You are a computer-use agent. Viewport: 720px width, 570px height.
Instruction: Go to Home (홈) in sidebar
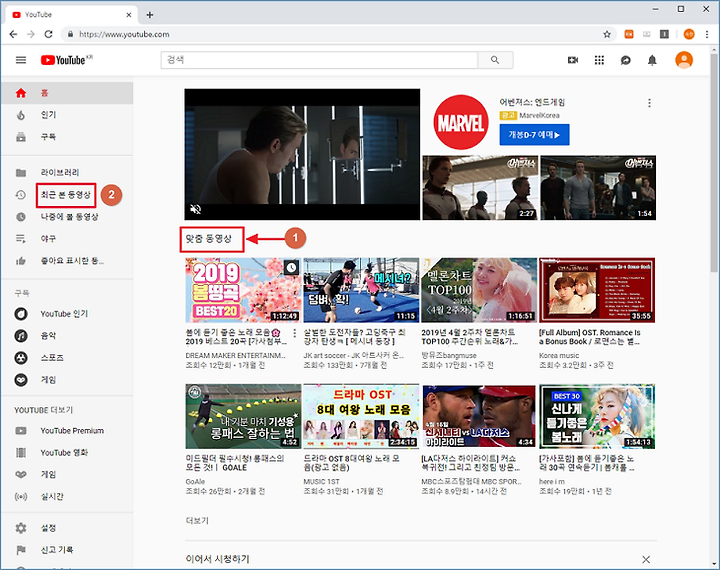tap(67, 93)
